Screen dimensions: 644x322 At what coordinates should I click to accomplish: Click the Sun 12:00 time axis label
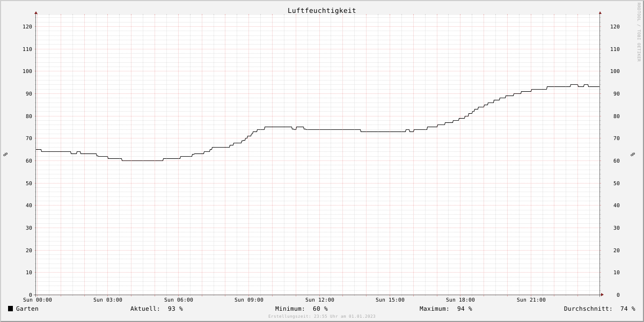pos(320,300)
